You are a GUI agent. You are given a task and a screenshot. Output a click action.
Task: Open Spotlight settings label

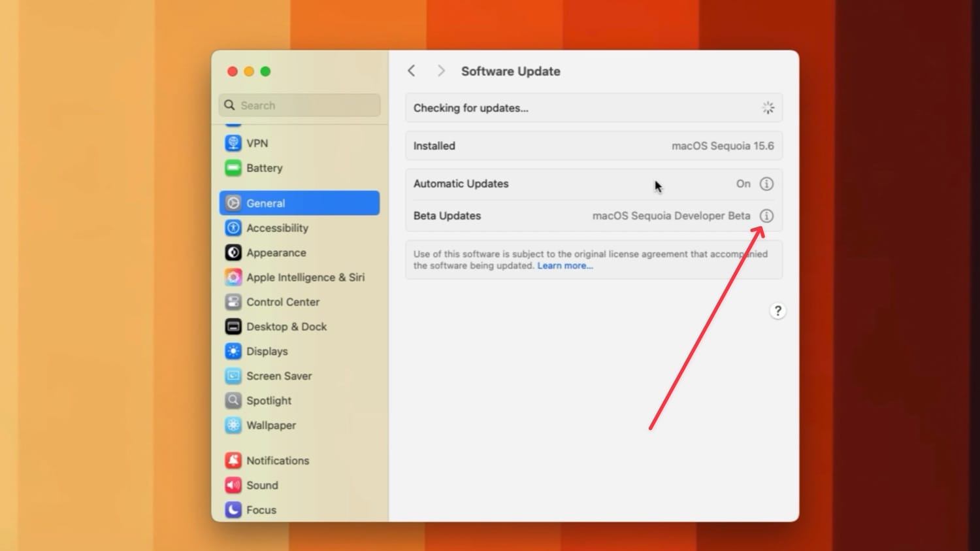pos(269,401)
